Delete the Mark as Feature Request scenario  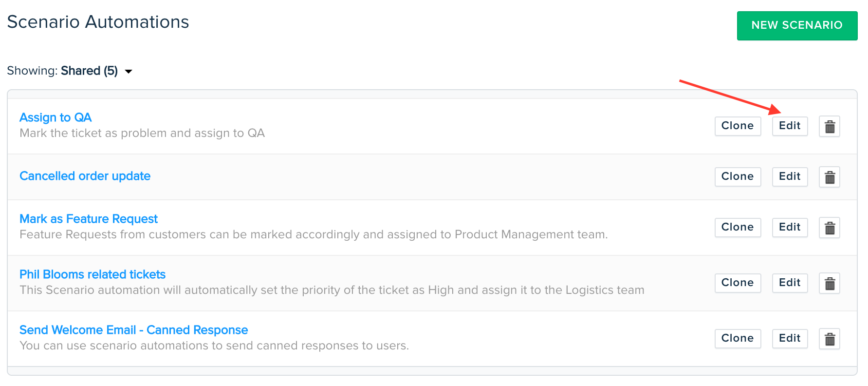(x=830, y=228)
